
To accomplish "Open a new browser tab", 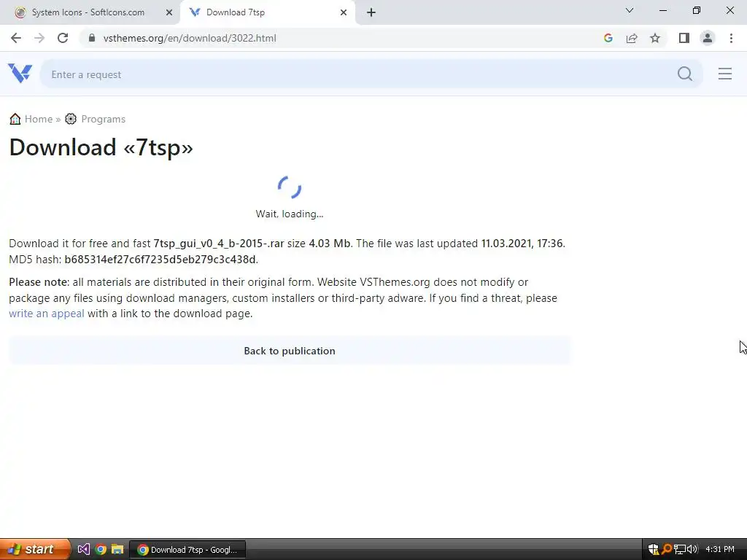I will point(371,12).
